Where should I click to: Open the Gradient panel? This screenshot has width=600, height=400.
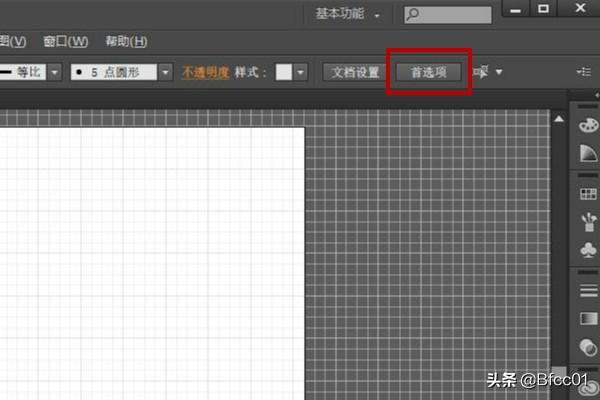click(588, 318)
